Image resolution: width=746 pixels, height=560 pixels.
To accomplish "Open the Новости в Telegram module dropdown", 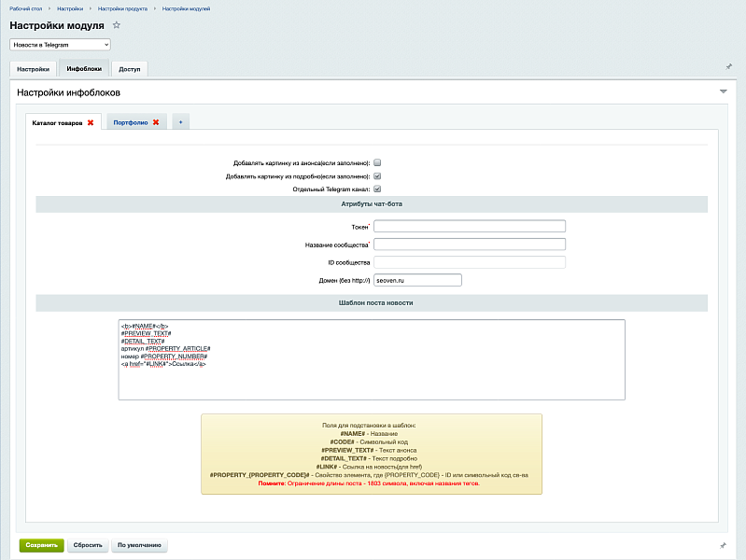I will 61,44.
